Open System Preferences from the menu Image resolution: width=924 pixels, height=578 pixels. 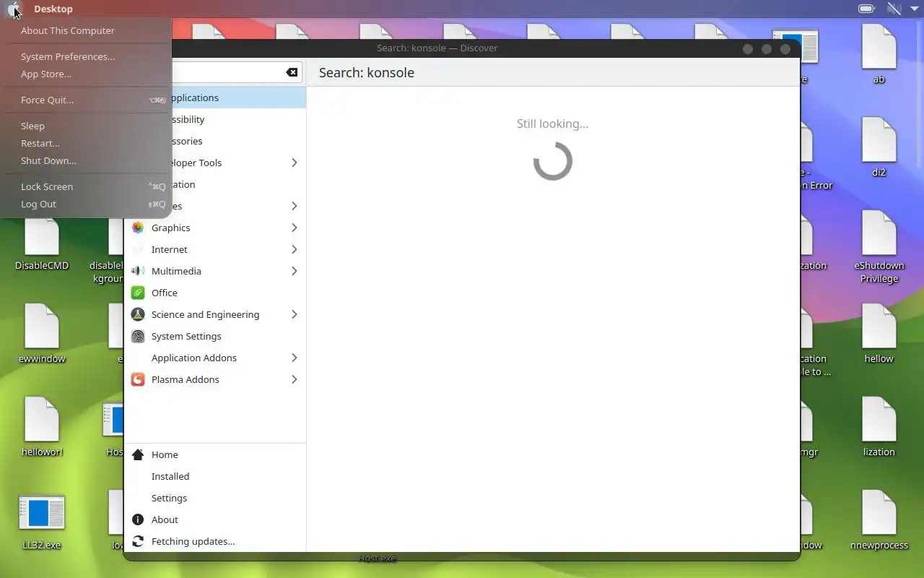86,56
